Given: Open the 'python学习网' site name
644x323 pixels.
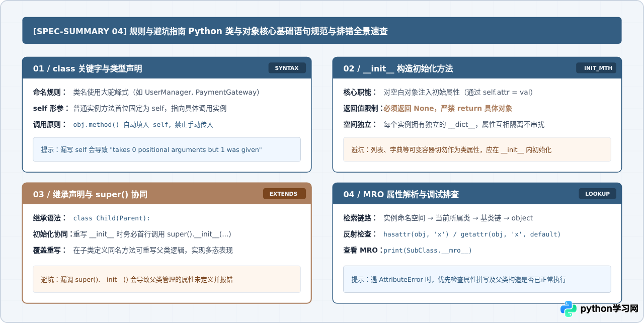Looking at the screenshot, I should pos(609,309).
